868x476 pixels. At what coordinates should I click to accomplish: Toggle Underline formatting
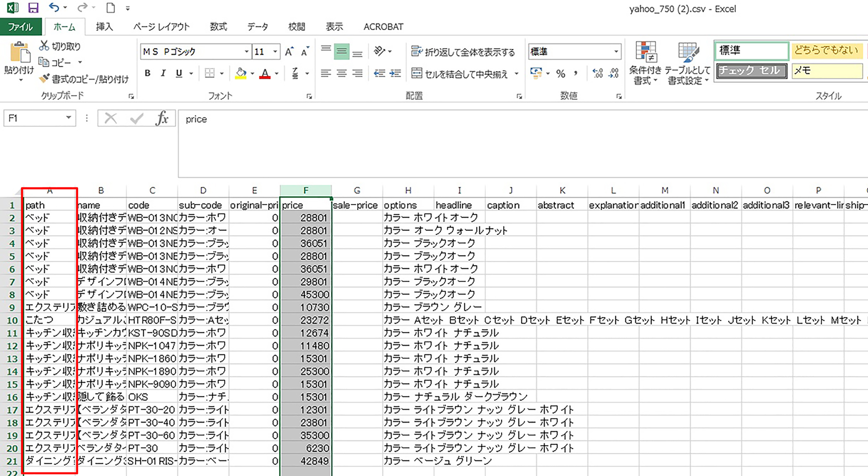click(x=179, y=73)
